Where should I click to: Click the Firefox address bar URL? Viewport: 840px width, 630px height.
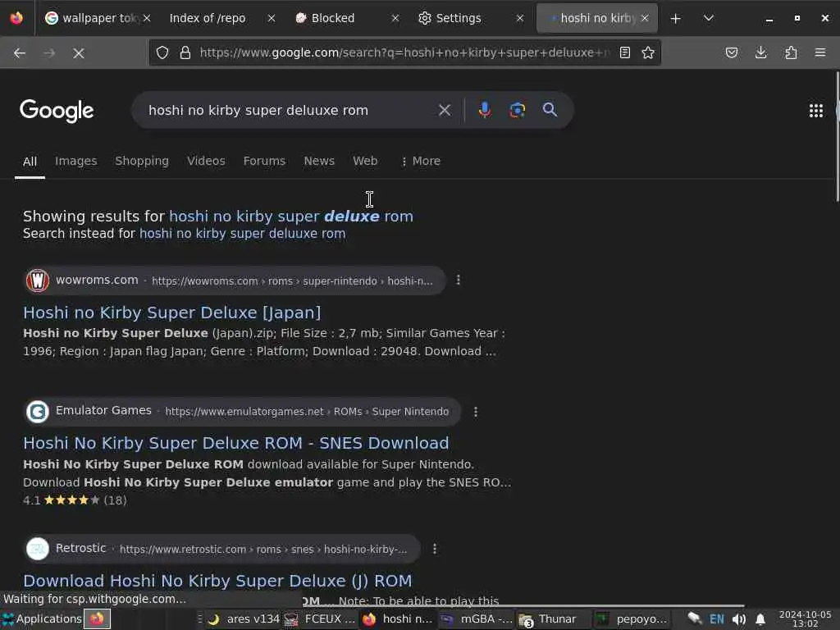point(404,52)
